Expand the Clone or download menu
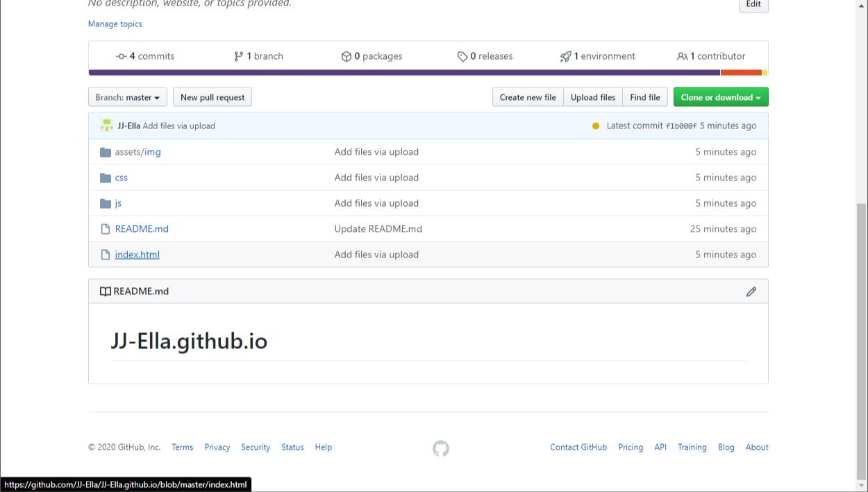The image size is (868, 492). click(721, 97)
